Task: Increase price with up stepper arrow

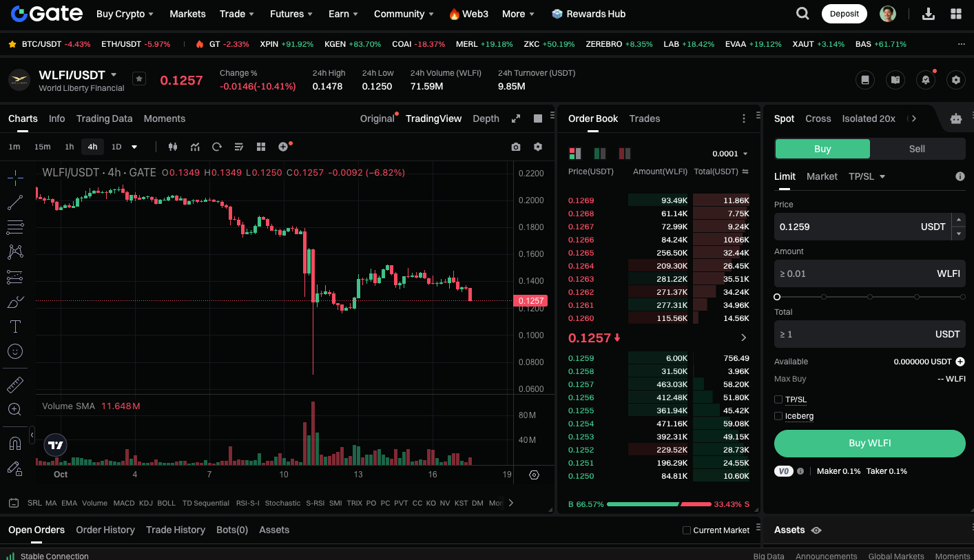Action: point(958,220)
